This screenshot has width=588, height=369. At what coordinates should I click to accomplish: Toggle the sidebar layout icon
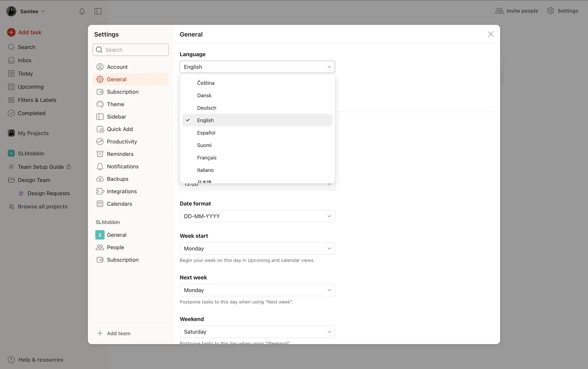(x=98, y=11)
